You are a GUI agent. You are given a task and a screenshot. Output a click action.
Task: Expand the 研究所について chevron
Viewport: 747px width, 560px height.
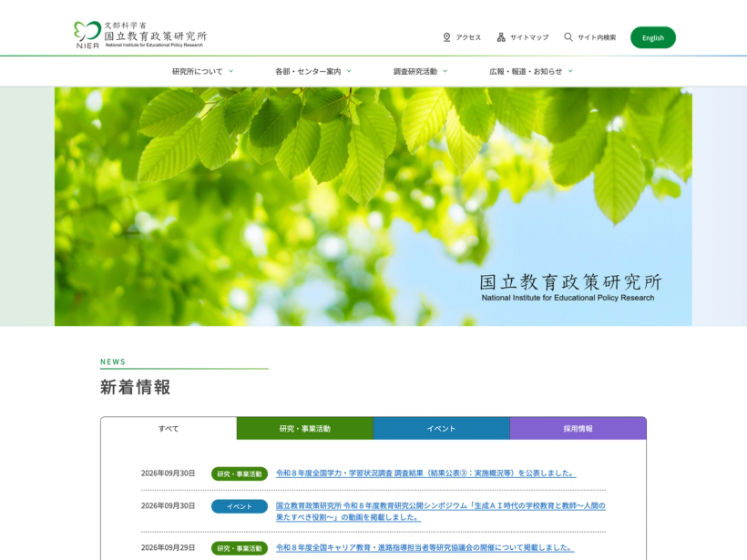coord(231,71)
